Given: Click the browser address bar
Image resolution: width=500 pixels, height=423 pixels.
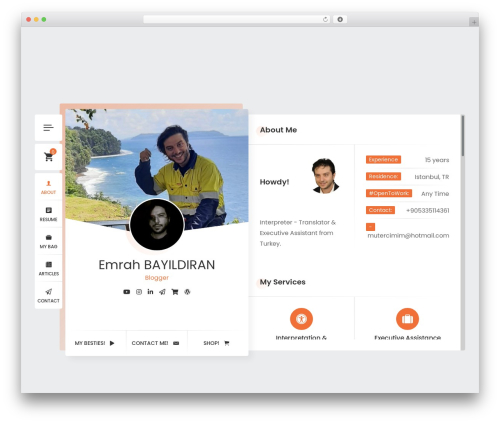Looking at the screenshot, I should 237,19.
